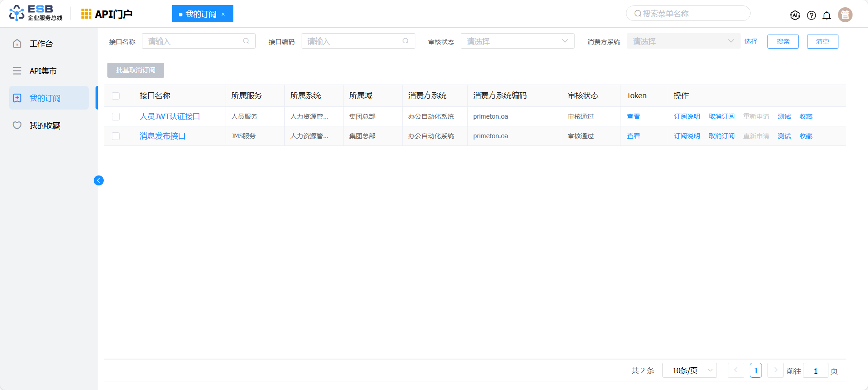Click the AI assistant icon in header
Viewport: 868px width, 390px height.
click(x=795, y=15)
